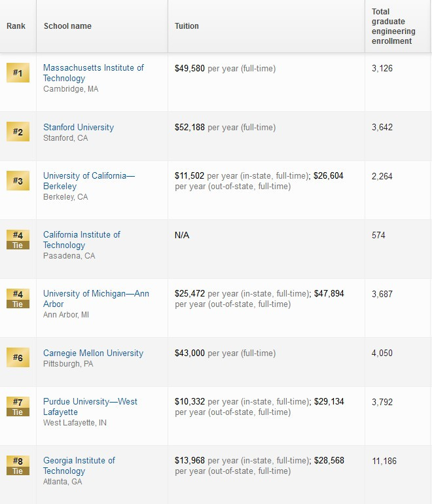432x504 pixels.
Task: Sort by the School name column header
Action: tap(67, 26)
